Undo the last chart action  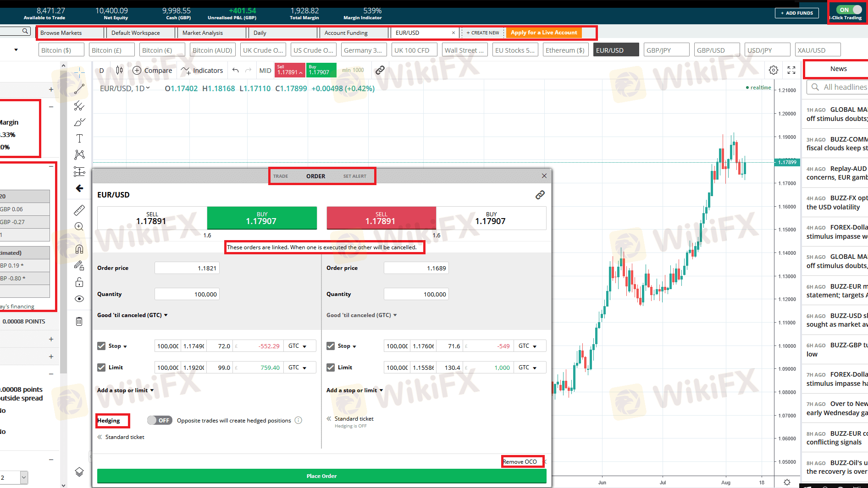pyautogui.click(x=236, y=70)
